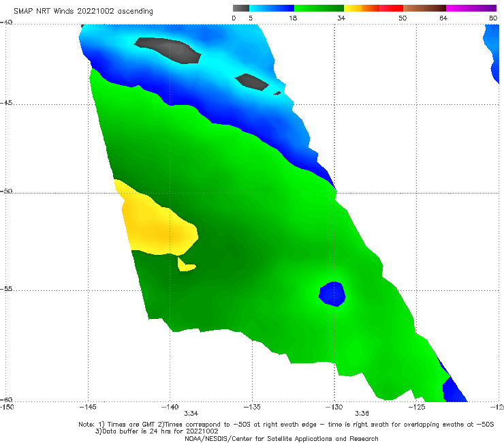Click the longitude label '-145'

point(88,407)
